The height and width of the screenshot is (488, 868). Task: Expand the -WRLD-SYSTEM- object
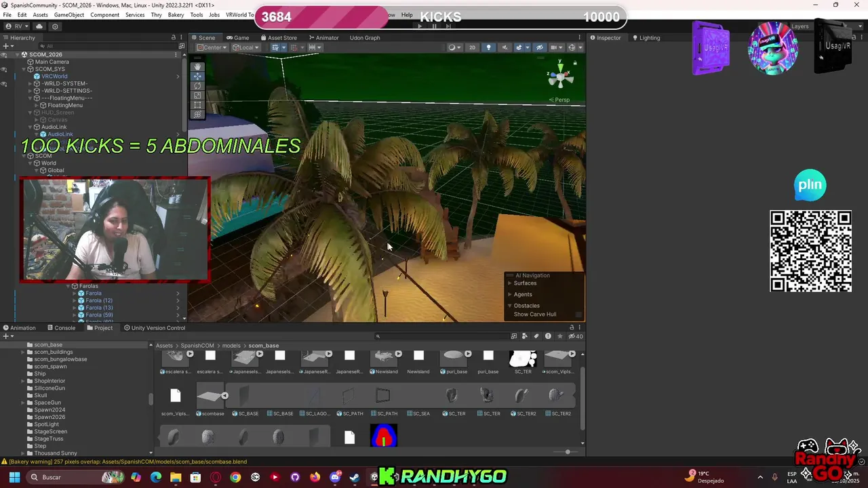point(30,83)
